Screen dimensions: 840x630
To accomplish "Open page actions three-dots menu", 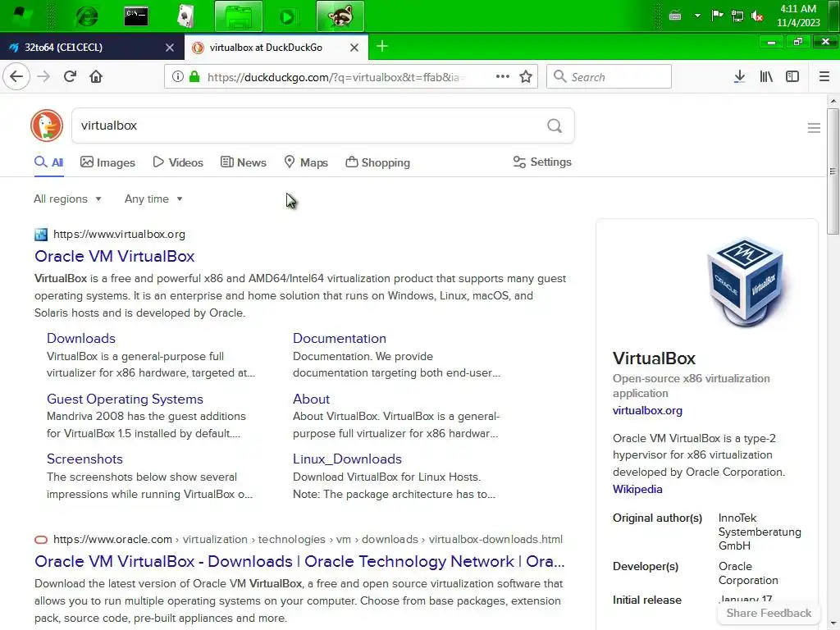I will (503, 76).
